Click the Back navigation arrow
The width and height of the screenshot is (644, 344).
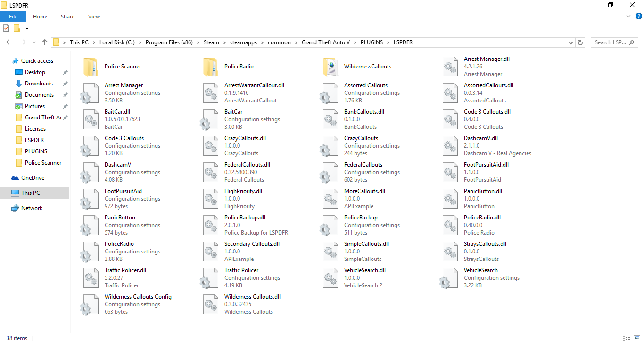tap(9, 42)
